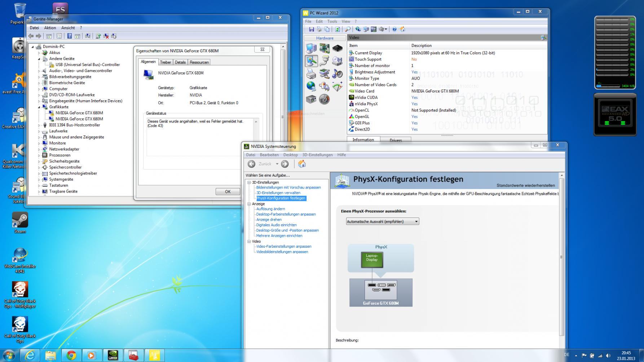Open Call of Duty Black Ops Multiplayer shortcut
Viewport: 644px width, 362px height.
click(20, 295)
